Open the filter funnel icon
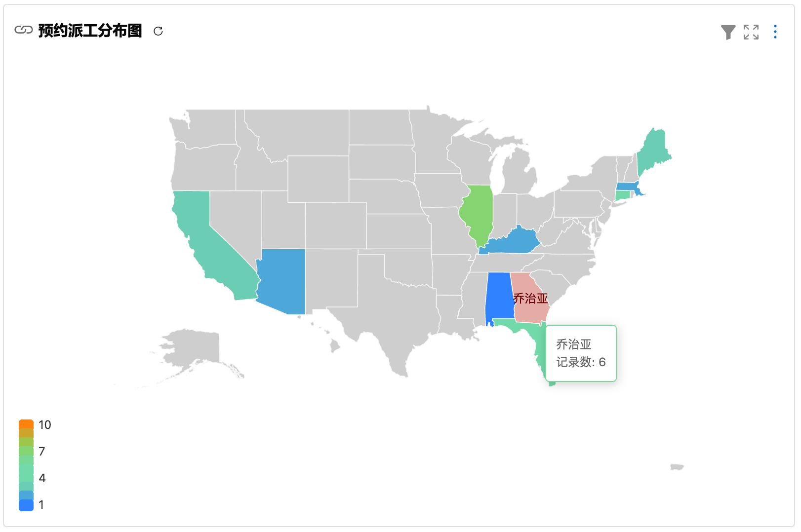This screenshot has width=801, height=532. coord(728,32)
